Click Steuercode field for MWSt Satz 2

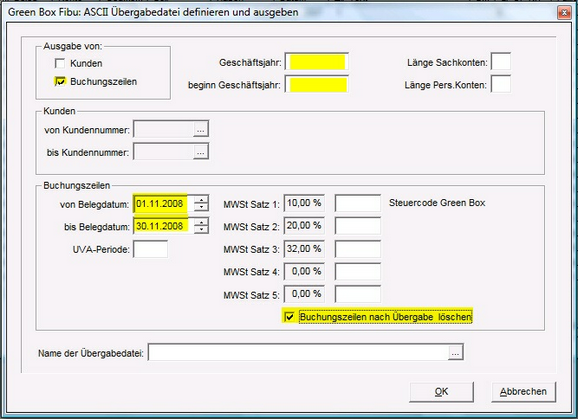tap(358, 226)
